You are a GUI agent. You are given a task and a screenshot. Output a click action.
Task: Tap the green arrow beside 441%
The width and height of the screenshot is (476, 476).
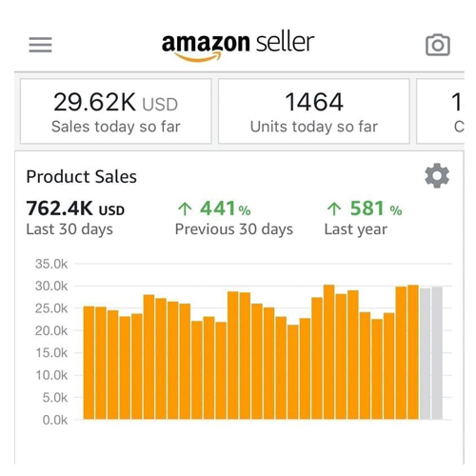(x=185, y=208)
